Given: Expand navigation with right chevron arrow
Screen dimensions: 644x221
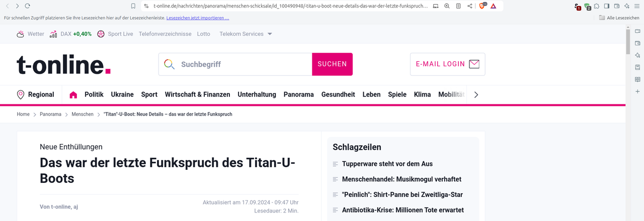Looking at the screenshot, I should pos(476,94).
